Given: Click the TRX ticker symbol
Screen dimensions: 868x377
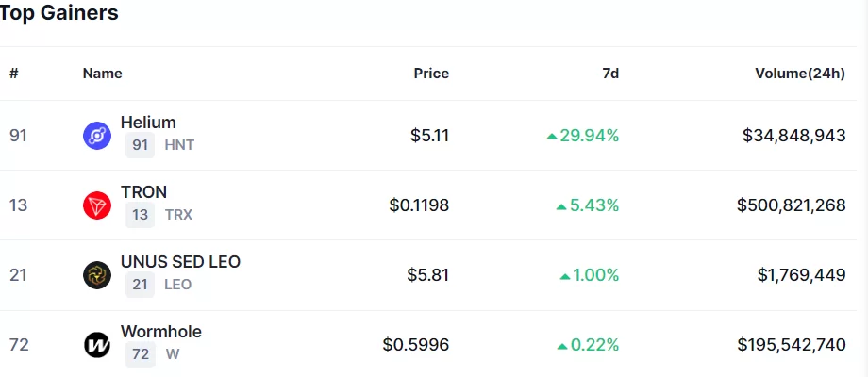Looking at the screenshot, I should coord(178,215).
